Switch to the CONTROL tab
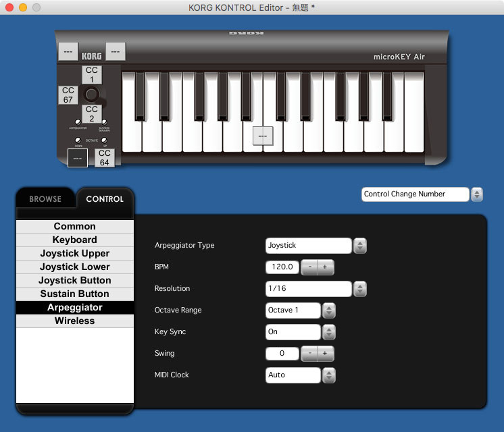 105,199
